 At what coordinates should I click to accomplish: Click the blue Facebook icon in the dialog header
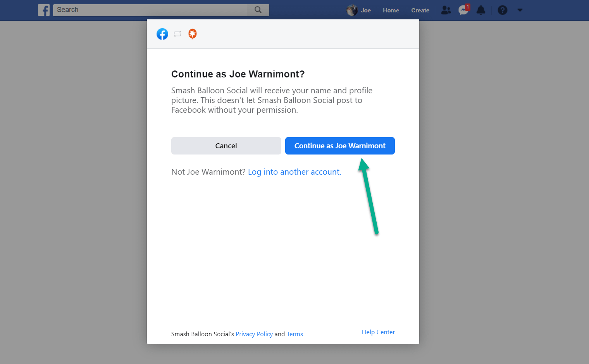tap(162, 34)
